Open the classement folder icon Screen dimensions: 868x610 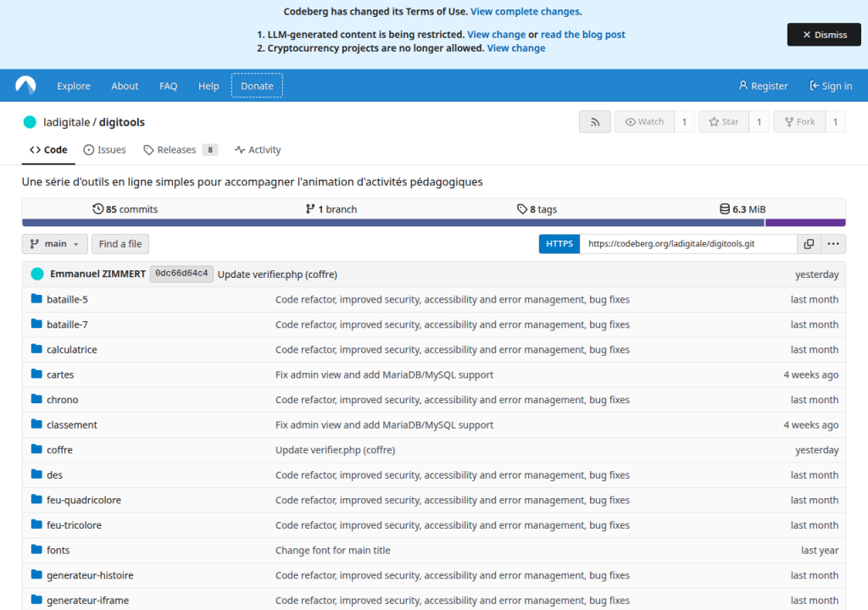pos(36,424)
